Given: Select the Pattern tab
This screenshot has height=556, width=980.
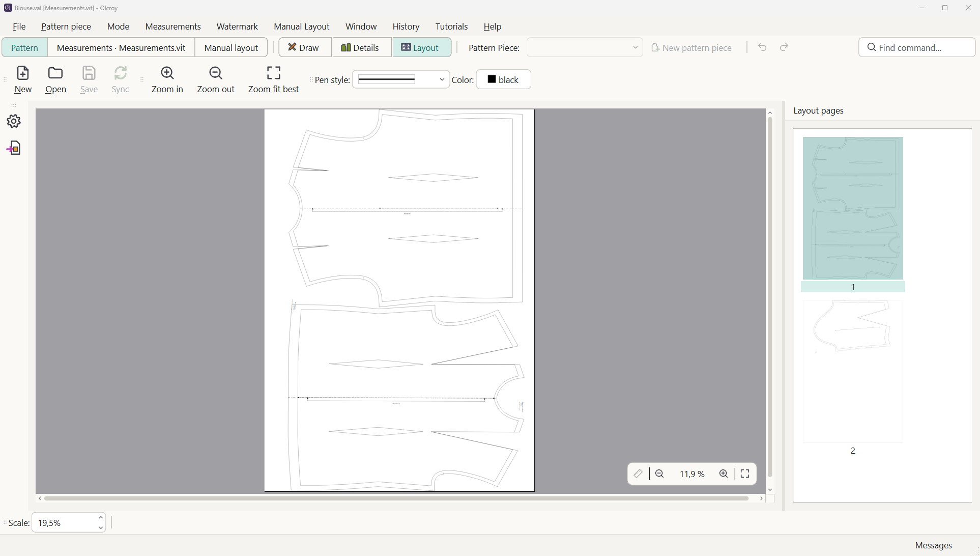Looking at the screenshot, I should pyautogui.click(x=24, y=47).
